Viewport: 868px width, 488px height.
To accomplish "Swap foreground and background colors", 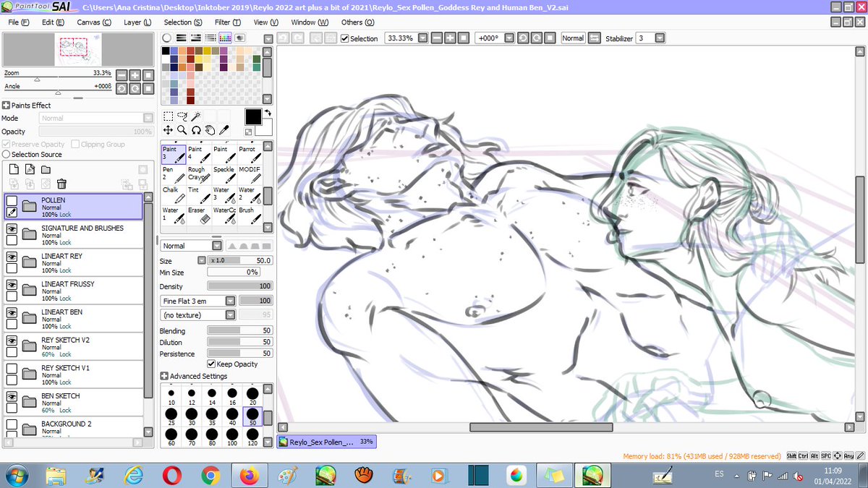I will (x=268, y=113).
